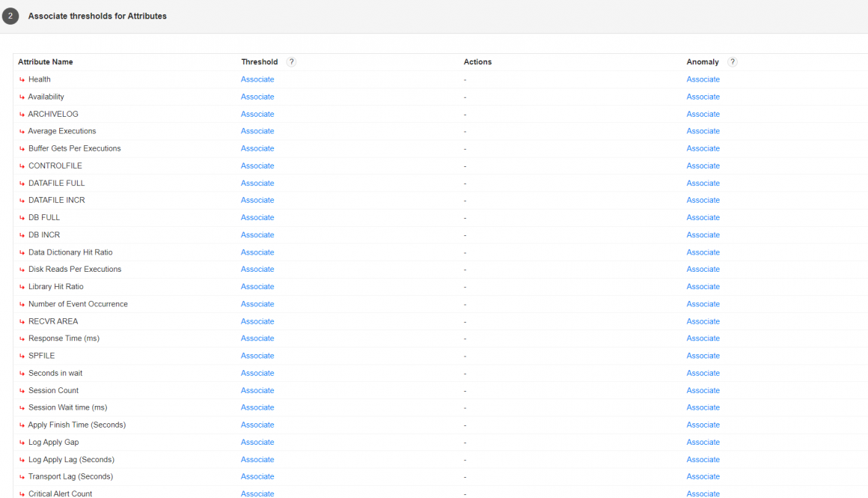The height and width of the screenshot is (498, 868).
Task: Click the red arrow icon beside Session Count
Action: point(21,390)
